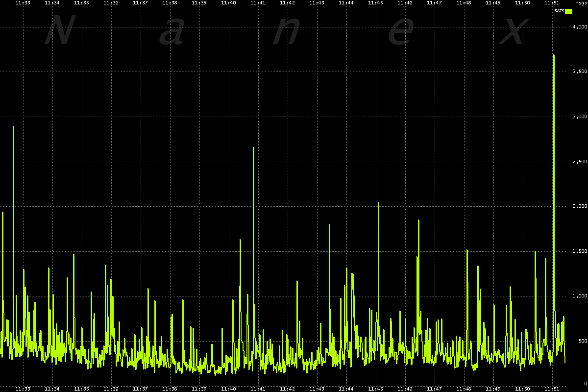588x392 pixels.
Task: Select 11:34 on the top time axis
Action: pos(52,3)
